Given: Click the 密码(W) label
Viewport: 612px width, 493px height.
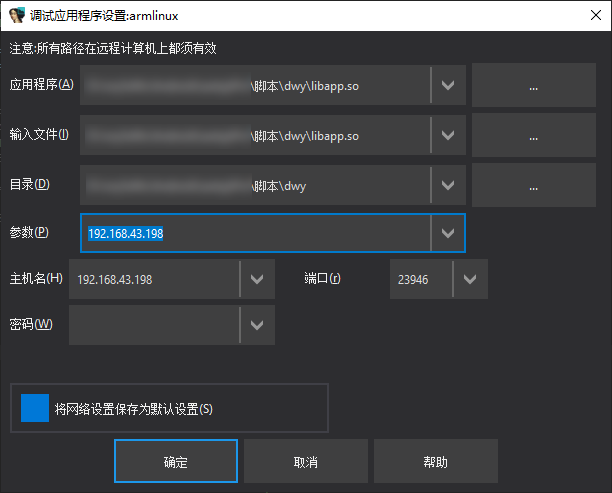Looking at the screenshot, I should point(31,324).
